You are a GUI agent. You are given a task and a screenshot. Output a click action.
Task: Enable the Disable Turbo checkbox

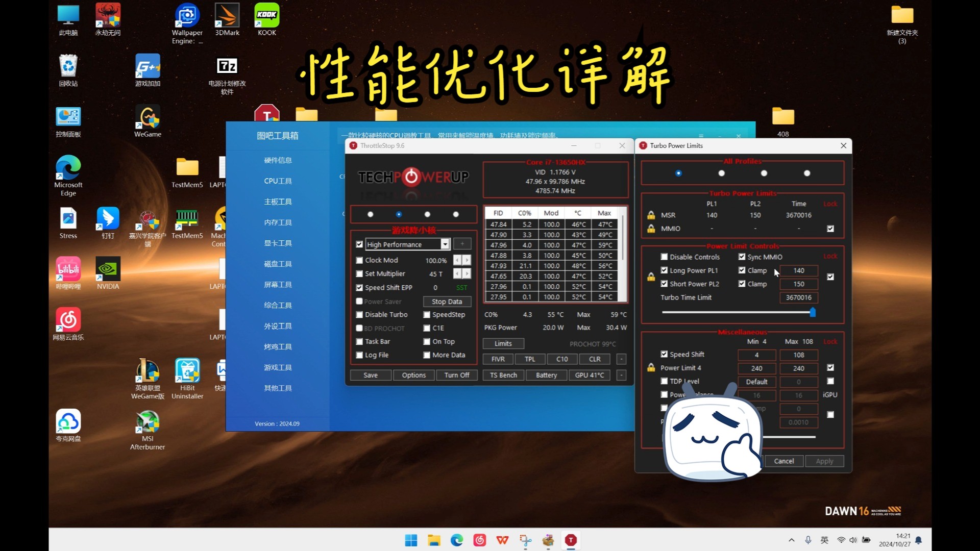coord(359,315)
